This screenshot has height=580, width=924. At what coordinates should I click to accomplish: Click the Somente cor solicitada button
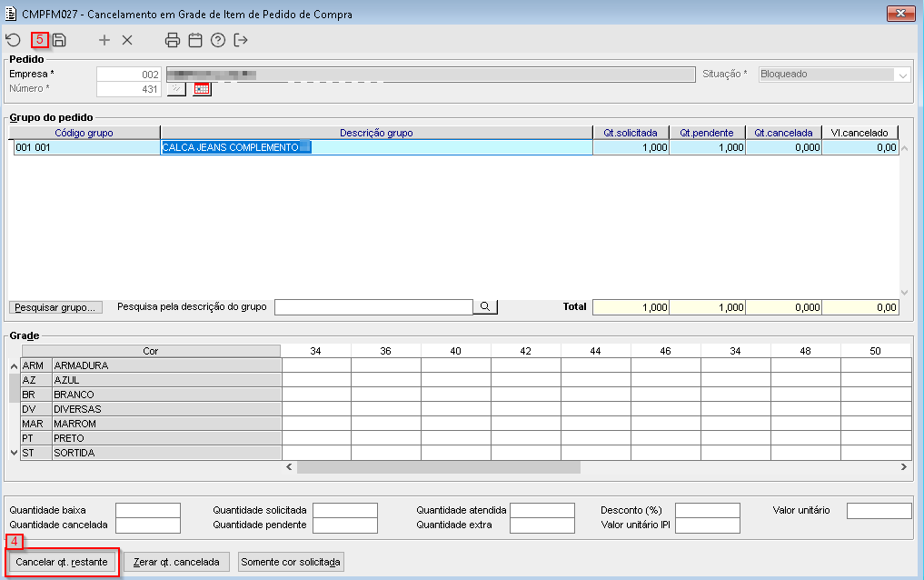tap(291, 562)
